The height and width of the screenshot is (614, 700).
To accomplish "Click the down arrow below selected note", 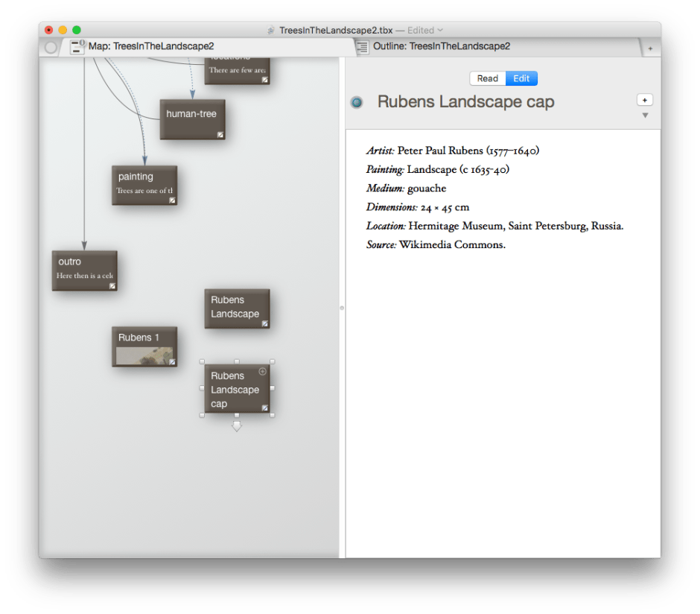I will coord(237,426).
